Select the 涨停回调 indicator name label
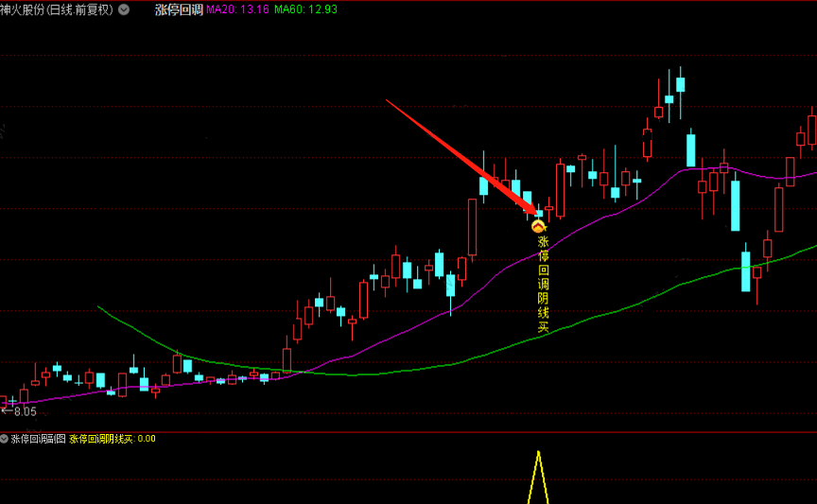Screen dimensions: 817x504 click(179, 9)
